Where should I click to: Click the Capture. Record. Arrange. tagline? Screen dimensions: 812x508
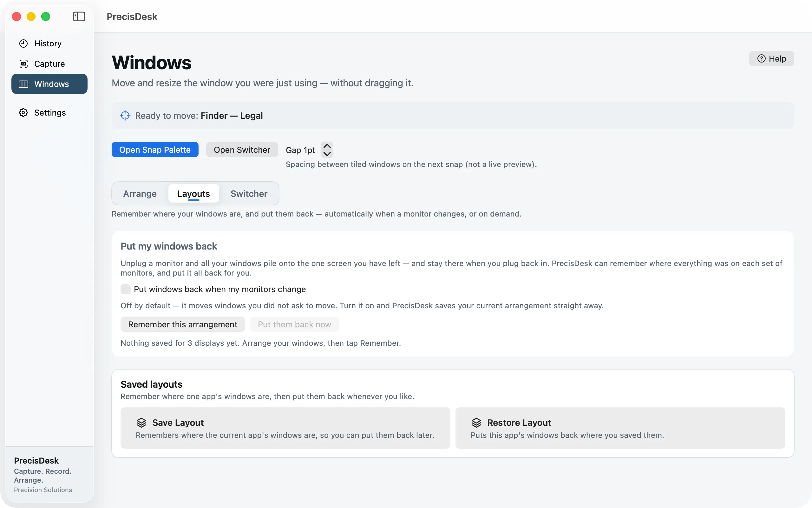pos(43,475)
